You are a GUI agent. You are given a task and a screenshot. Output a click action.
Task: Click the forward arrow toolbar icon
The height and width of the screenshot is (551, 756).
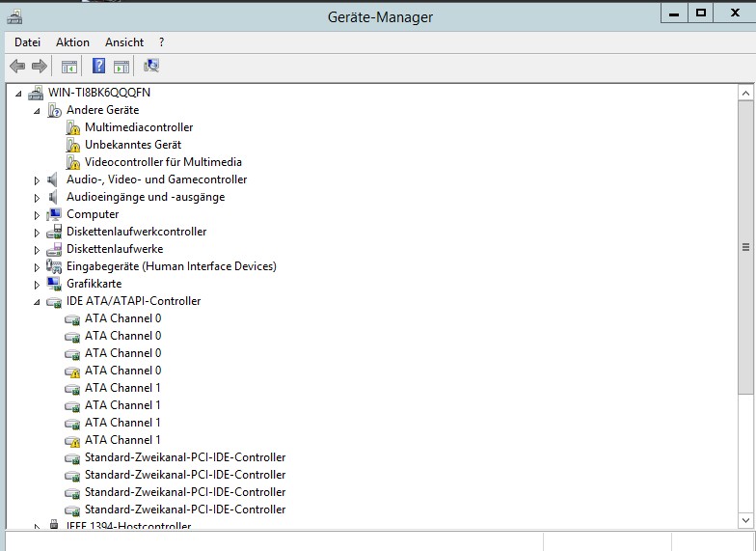click(40, 66)
